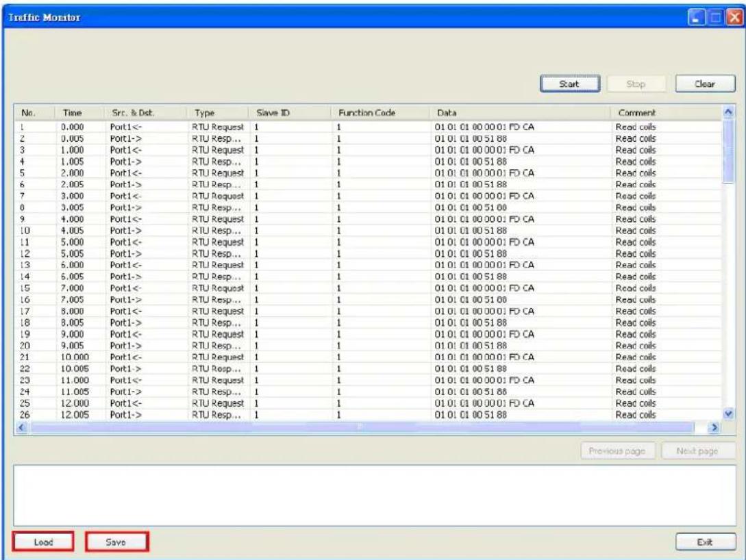Select RTU Resp... in row 8
746x560 pixels.
point(216,207)
